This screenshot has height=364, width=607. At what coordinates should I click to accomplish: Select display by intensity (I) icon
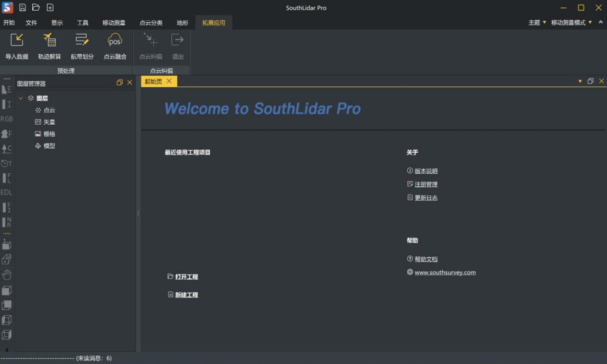[x=7, y=104]
